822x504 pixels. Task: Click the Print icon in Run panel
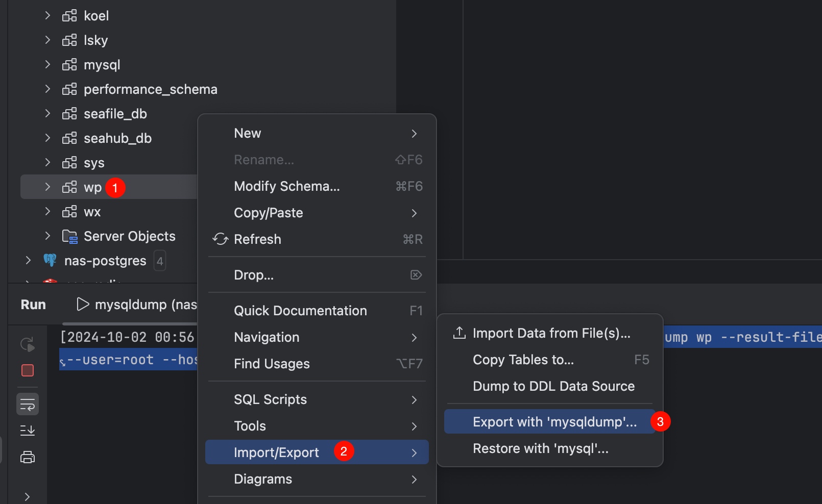(28, 457)
